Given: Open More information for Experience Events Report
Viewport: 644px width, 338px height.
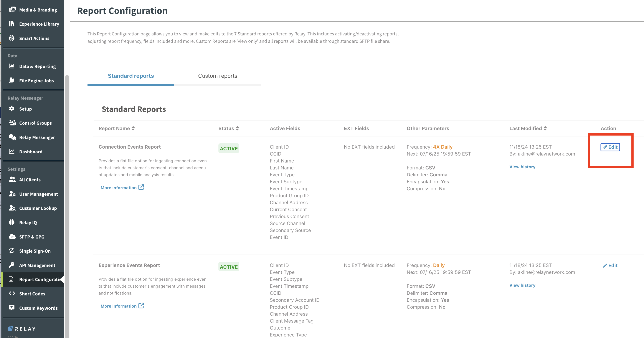Looking at the screenshot, I should pos(122,306).
